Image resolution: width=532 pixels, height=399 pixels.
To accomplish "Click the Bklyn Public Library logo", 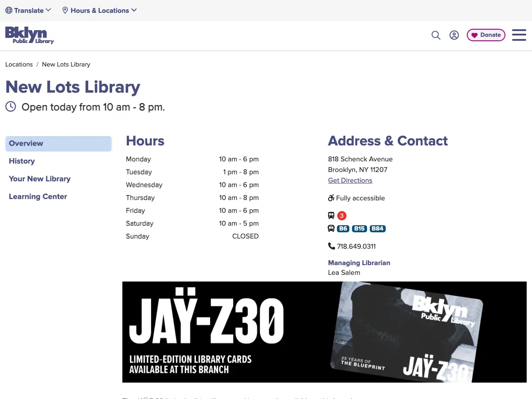I will 29,35.
